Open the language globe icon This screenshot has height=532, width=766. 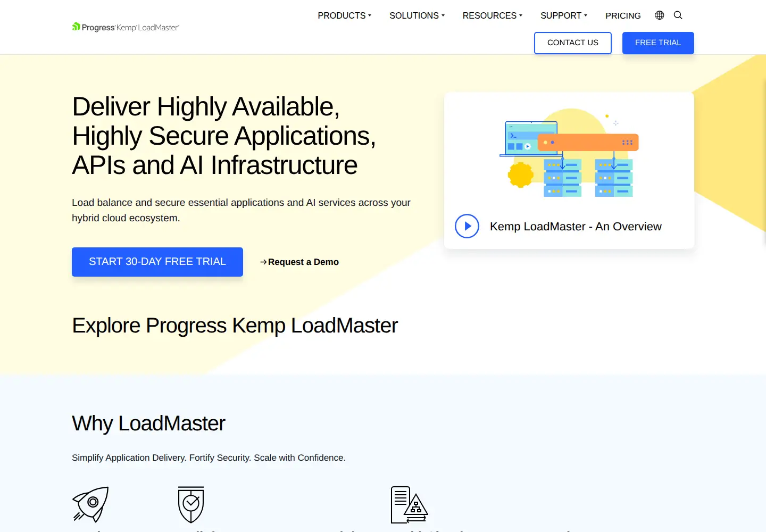click(x=660, y=15)
